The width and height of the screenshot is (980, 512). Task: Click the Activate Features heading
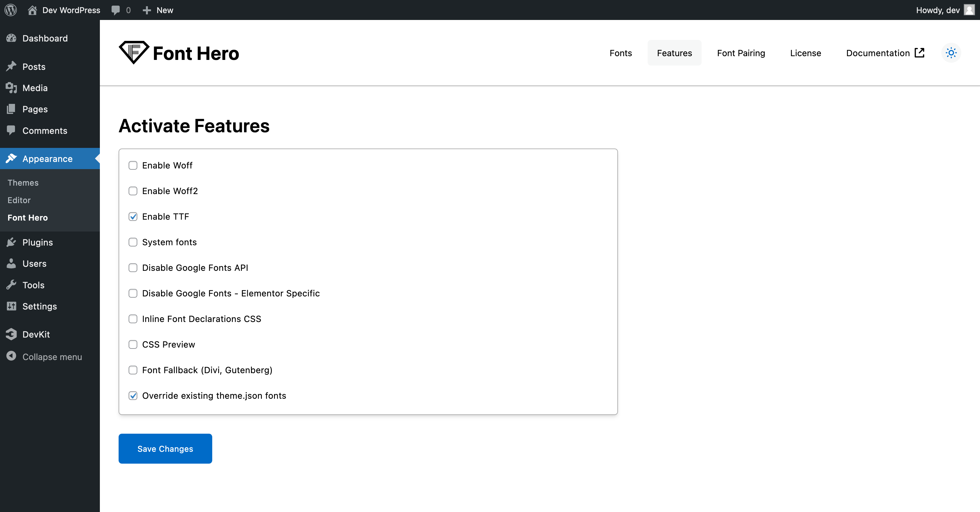point(194,126)
